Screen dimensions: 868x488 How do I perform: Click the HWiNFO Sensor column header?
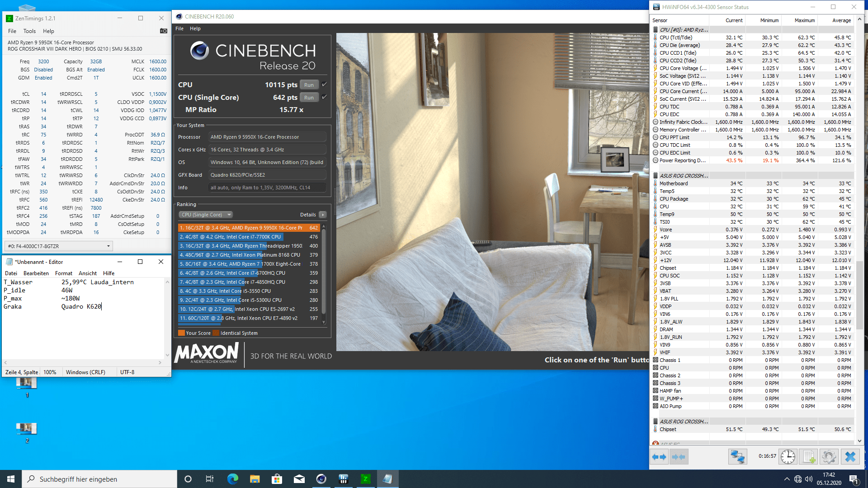679,20
